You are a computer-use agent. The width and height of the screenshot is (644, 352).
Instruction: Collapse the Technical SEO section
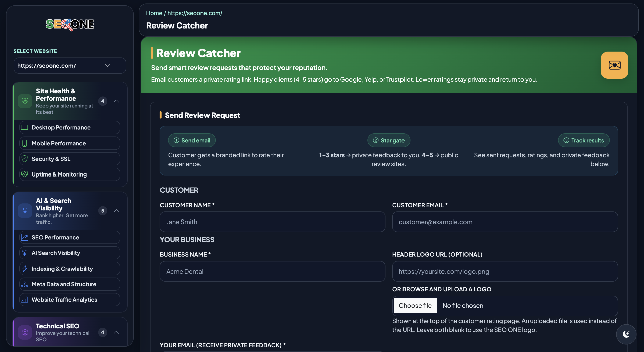tap(116, 332)
